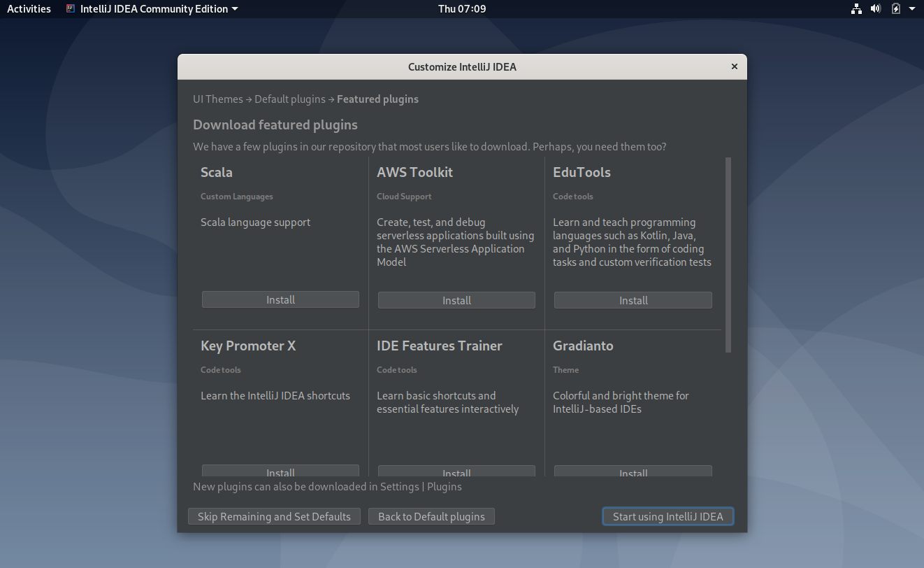Install the Key Promoter X plugin
Image resolution: width=924 pixels, height=568 pixels.
coord(280,471)
